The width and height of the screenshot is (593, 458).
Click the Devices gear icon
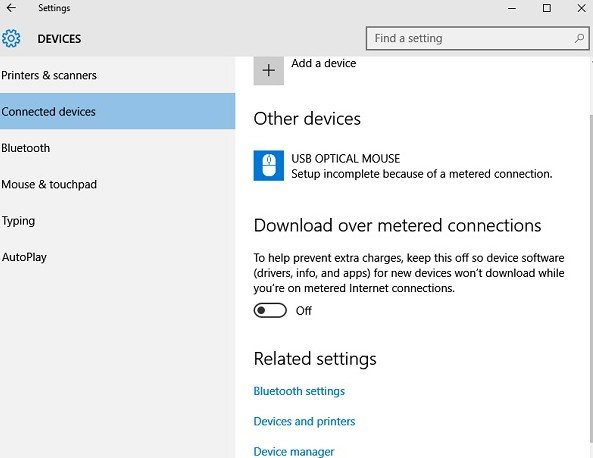pos(11,39)
